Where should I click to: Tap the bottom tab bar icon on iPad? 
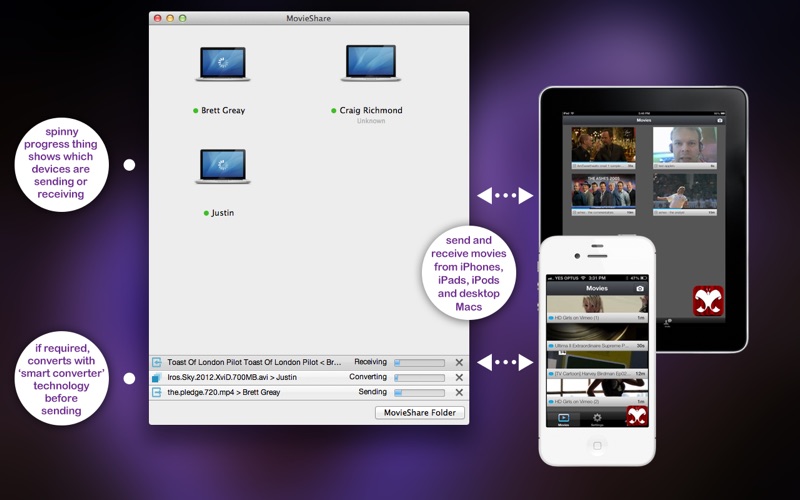[667, 323]
